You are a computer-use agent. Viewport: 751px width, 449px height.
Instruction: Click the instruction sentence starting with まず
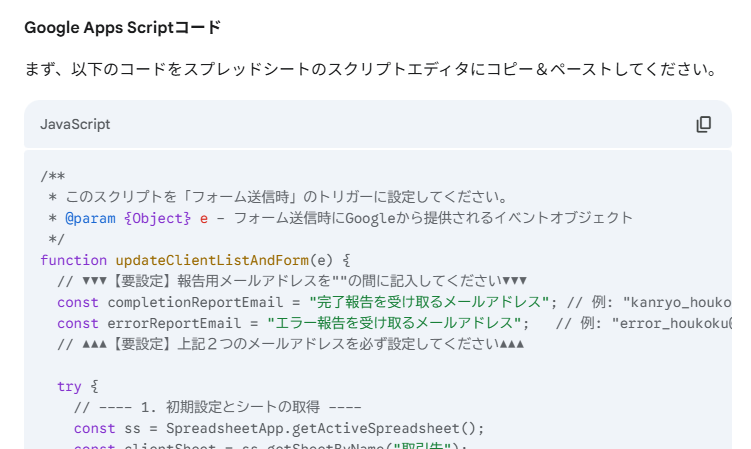(x=372, y=69)
